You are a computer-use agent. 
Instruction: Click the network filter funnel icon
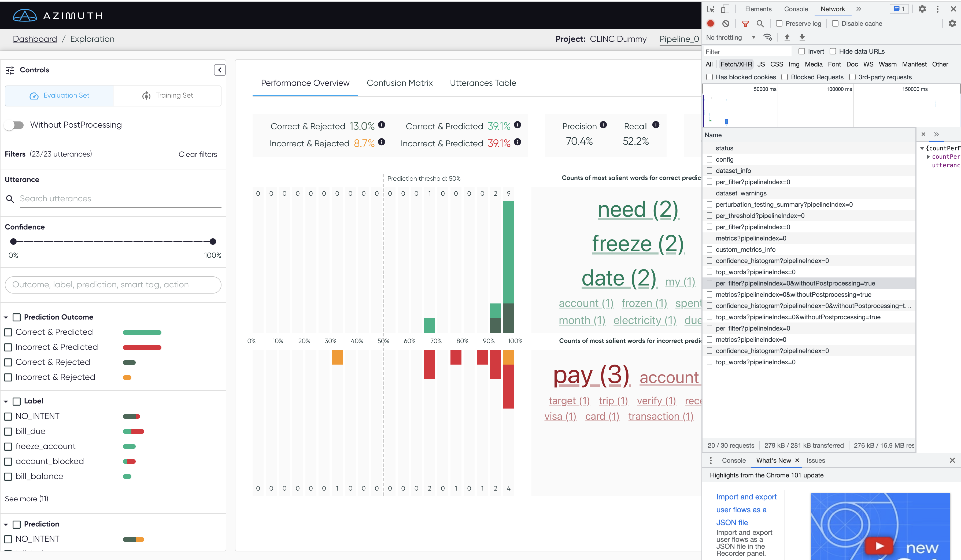click(745, 24)
